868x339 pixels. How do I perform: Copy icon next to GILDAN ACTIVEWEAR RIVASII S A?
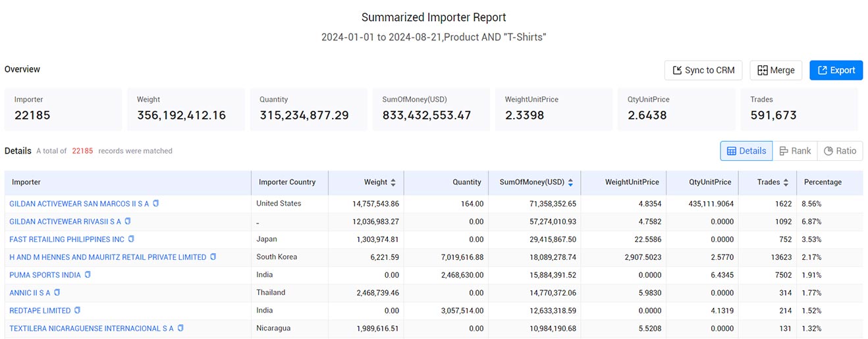(x=128, y=222)
